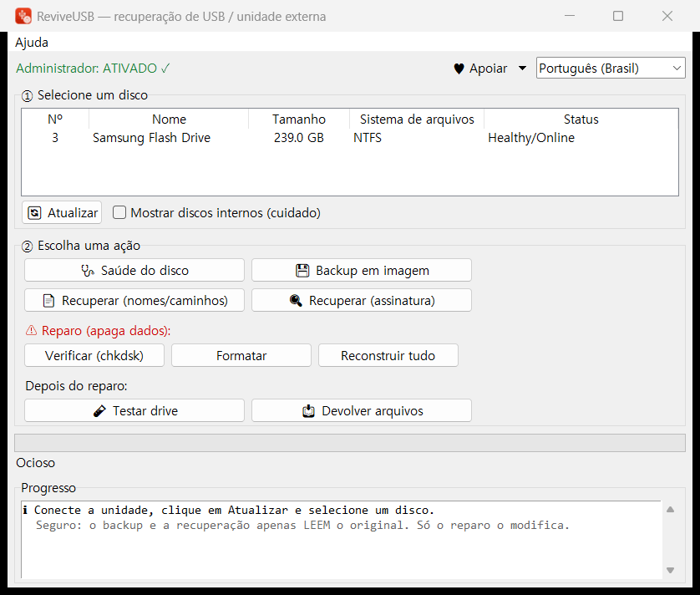Image resolution: width=700 pixels, height=595 pixels.
Task: Click the Healthy/Online status cell
Action: [x=531, y=138]
